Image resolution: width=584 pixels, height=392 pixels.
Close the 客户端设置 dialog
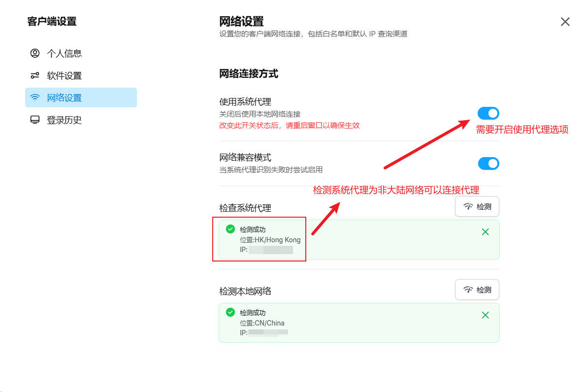click(565, 22)
